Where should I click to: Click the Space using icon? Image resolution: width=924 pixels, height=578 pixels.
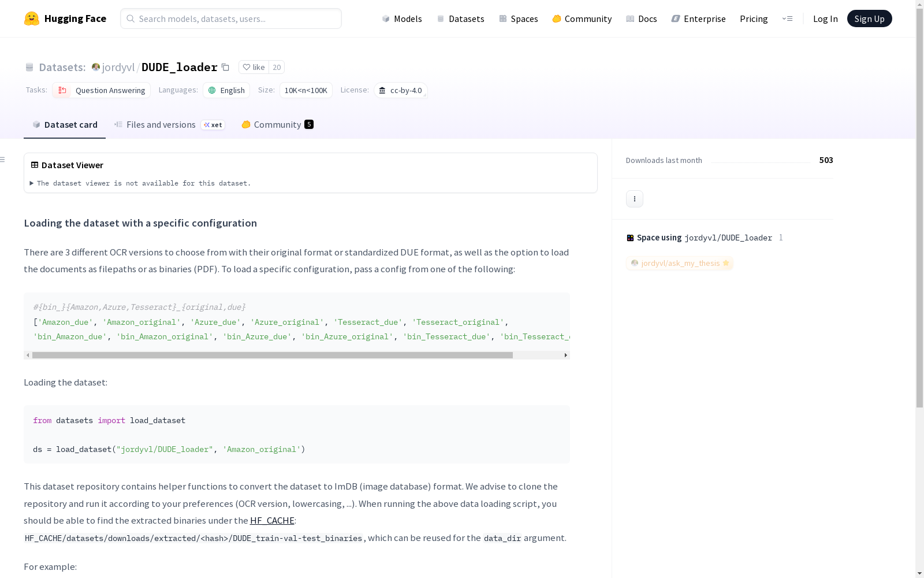630,238
